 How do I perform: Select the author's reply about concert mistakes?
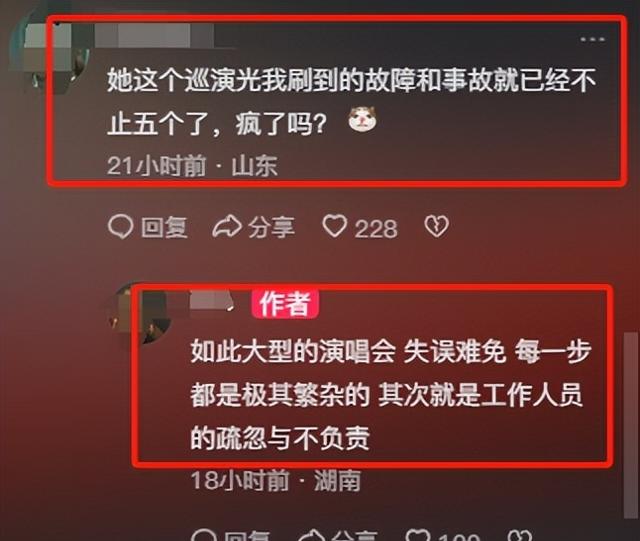point(391,395)
